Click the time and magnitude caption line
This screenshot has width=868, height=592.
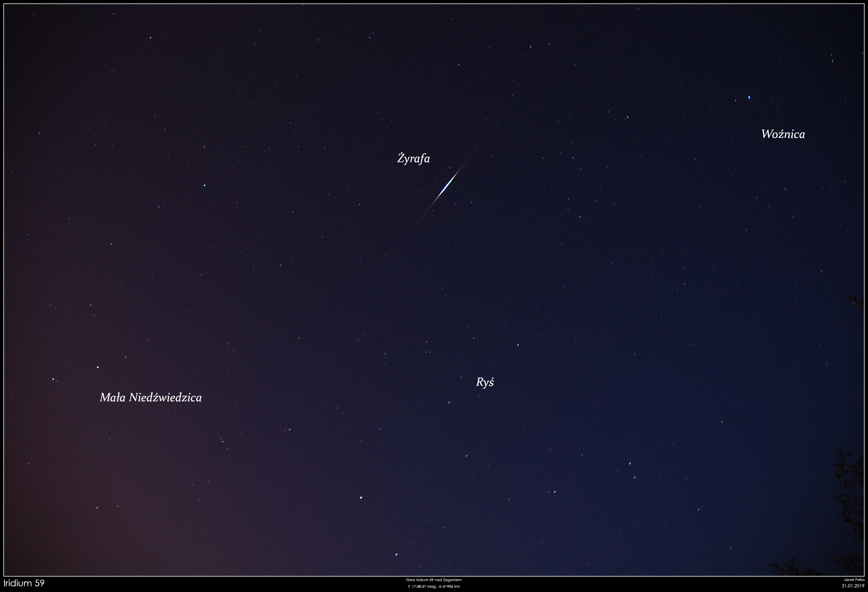pyautogui.click(x=434, y=586)
